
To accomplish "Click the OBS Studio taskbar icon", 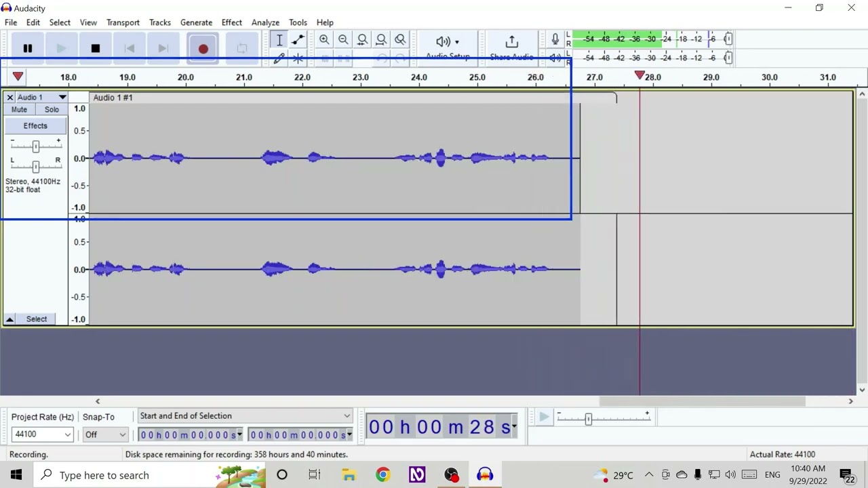I will [x=451, y=475].
